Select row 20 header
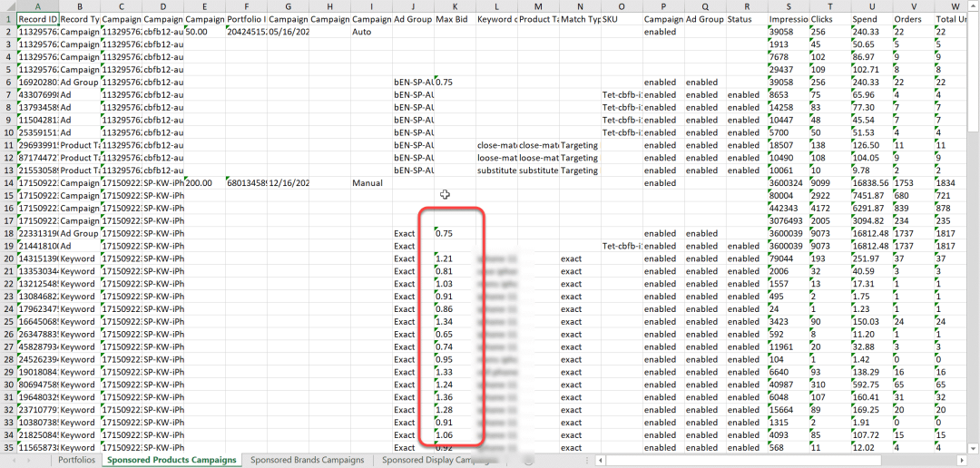Viewport: 980px width, 468px height. click(x=8, y=258)
